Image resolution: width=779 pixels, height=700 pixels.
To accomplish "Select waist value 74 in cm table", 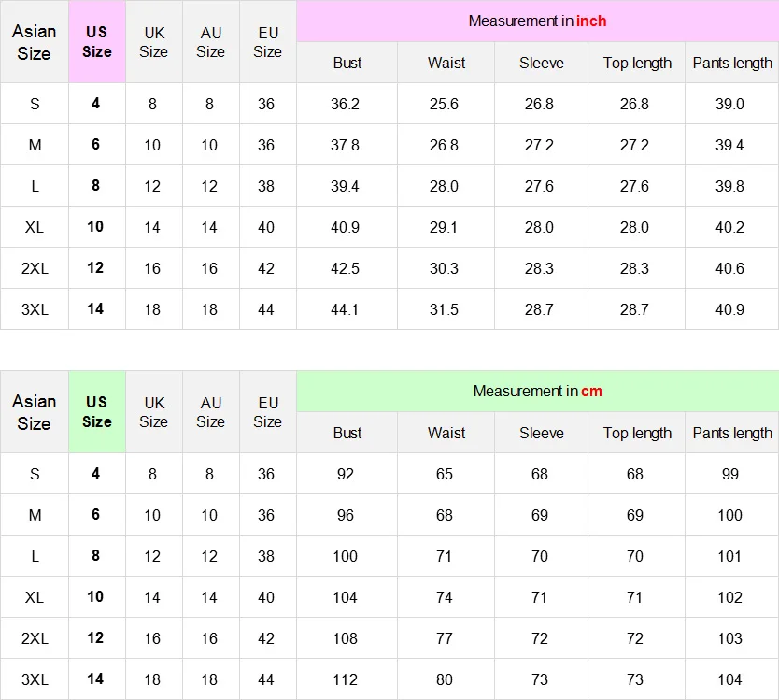I will [x=445, y=597].
